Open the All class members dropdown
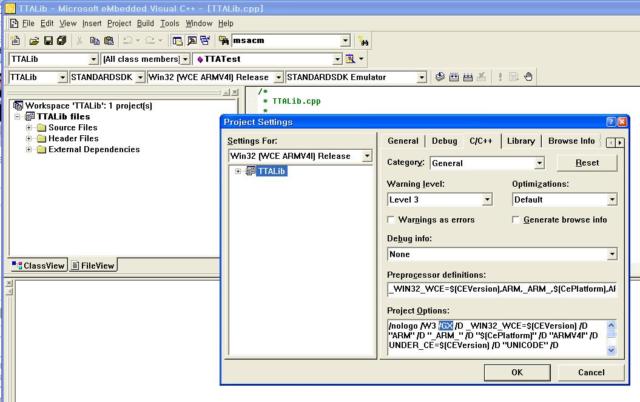The width and height of the screenshot is (640, 402). [x=185, y=59]
